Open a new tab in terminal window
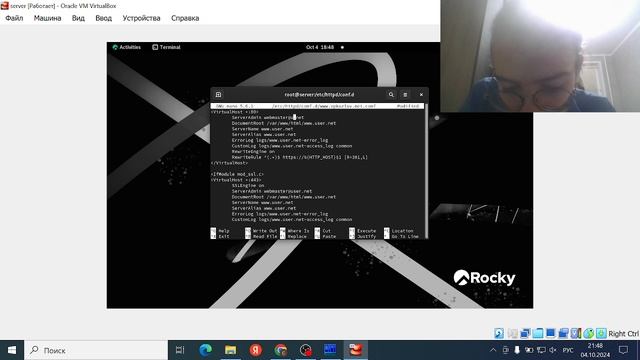Image resolution: width=640 pixels, height=360 pixels. (218, 95)
